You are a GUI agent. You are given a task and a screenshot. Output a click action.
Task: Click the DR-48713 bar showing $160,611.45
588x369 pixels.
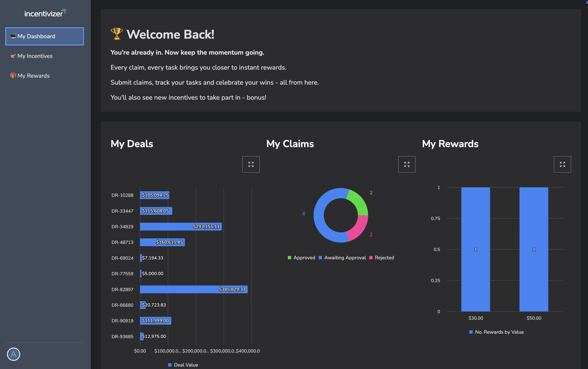pyautogui.click(x=162, y=242)
